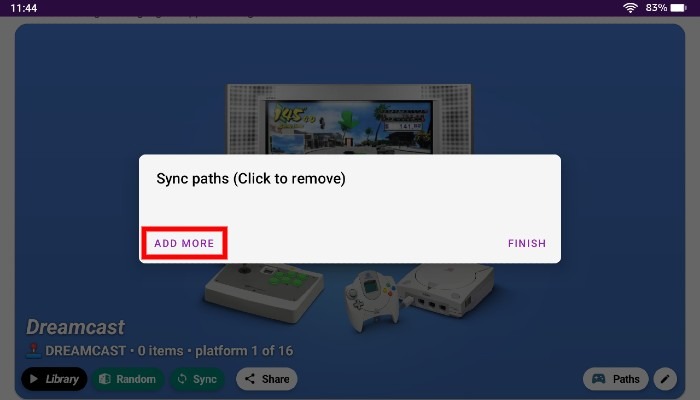Tap the 83% battery percentage
Screen dimensions: 700x400
pos(656,8)
